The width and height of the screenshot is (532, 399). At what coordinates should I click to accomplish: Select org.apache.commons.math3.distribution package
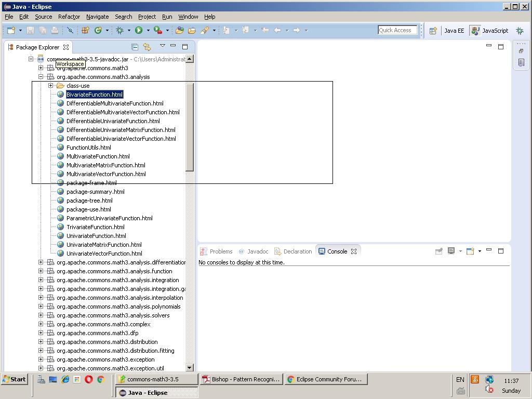tap(107, 342)
